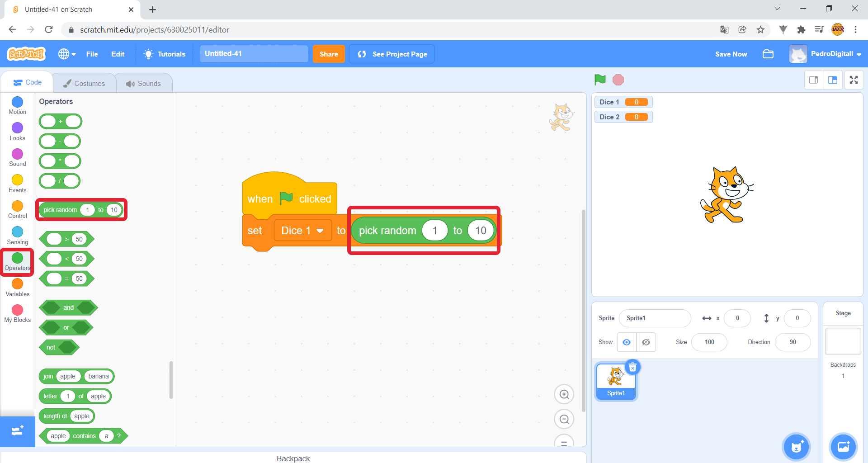This screenshot has height=463, width=868.
Task: Switch to the Sounds tab
Action: [143, 83]
